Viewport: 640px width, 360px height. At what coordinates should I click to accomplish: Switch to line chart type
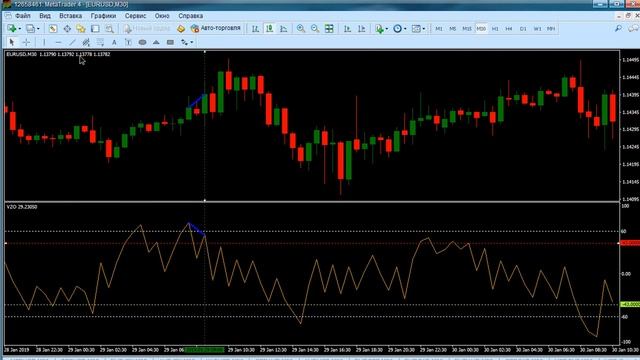pyautogui.click(x=284, y=29)
